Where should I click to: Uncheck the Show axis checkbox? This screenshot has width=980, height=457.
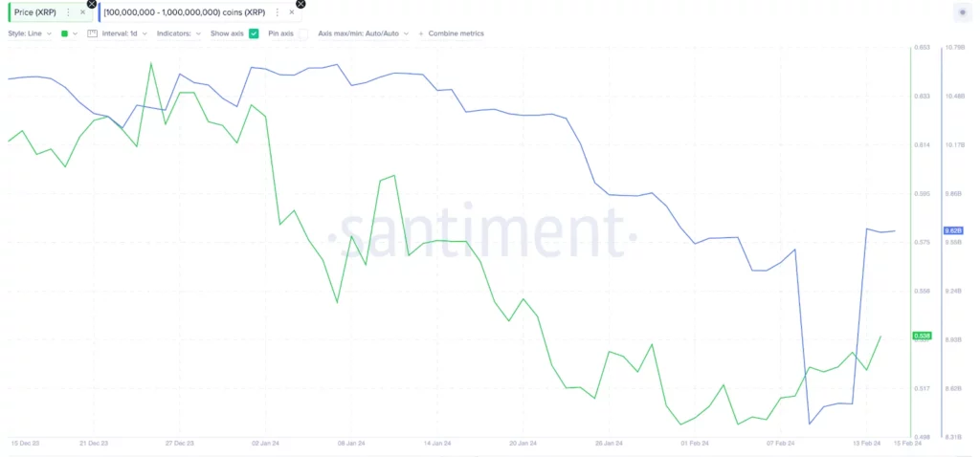click(x=254, y=33)
